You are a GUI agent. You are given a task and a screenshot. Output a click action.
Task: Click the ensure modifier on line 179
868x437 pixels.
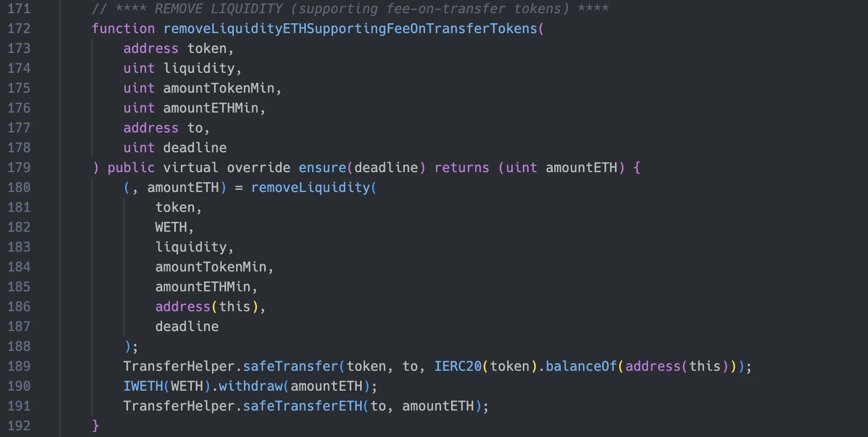(x=322, y=168)
